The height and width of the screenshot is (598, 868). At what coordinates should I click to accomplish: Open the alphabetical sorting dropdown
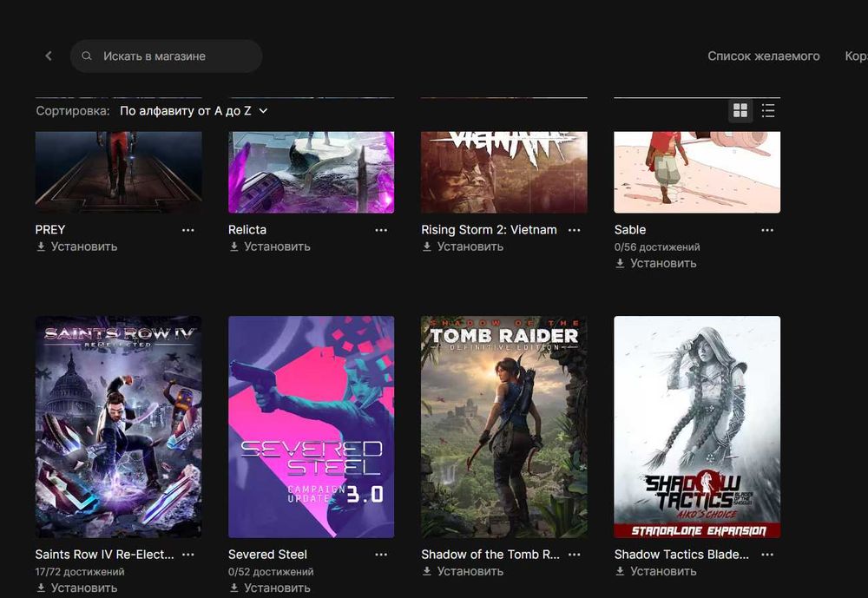point(194,111)
